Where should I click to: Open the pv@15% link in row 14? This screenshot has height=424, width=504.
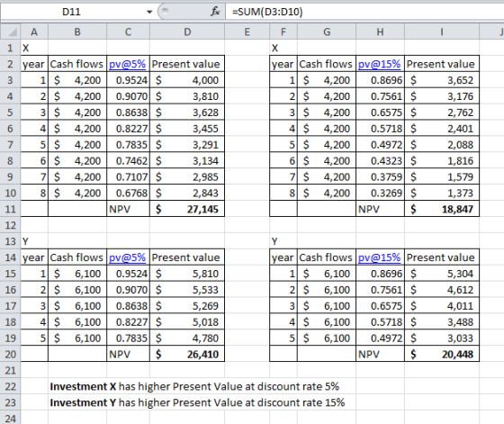coord(379,257)
